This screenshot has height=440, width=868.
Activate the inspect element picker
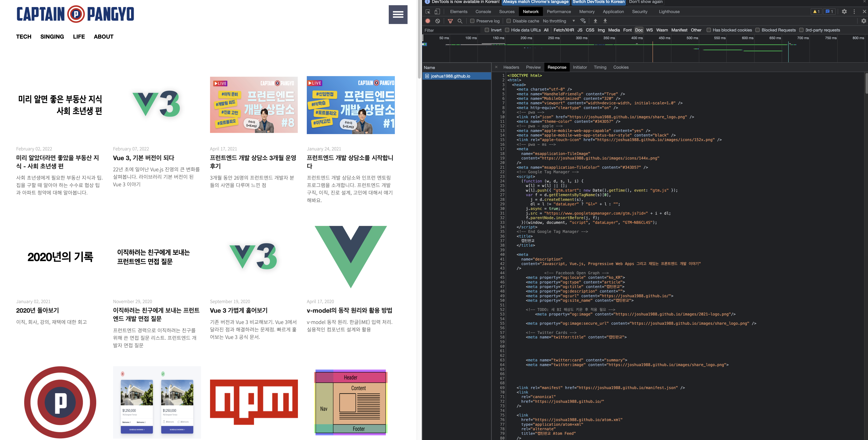428,12
